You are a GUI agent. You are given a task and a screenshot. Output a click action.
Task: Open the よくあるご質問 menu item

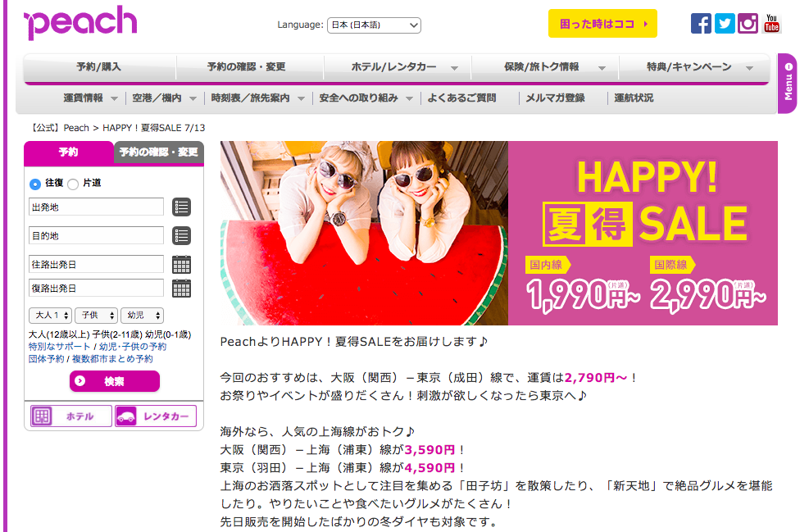[461, 98]
